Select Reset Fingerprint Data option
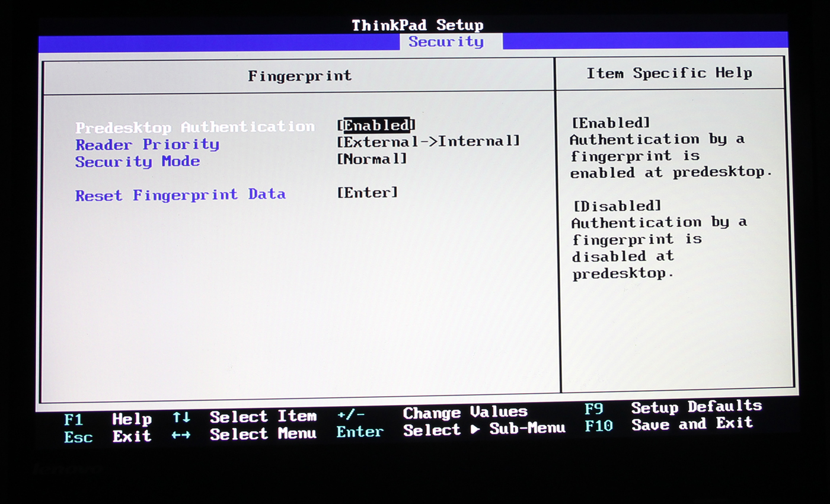Image resolution: width=830 pixels, height=504 pixels. (180, 194)
